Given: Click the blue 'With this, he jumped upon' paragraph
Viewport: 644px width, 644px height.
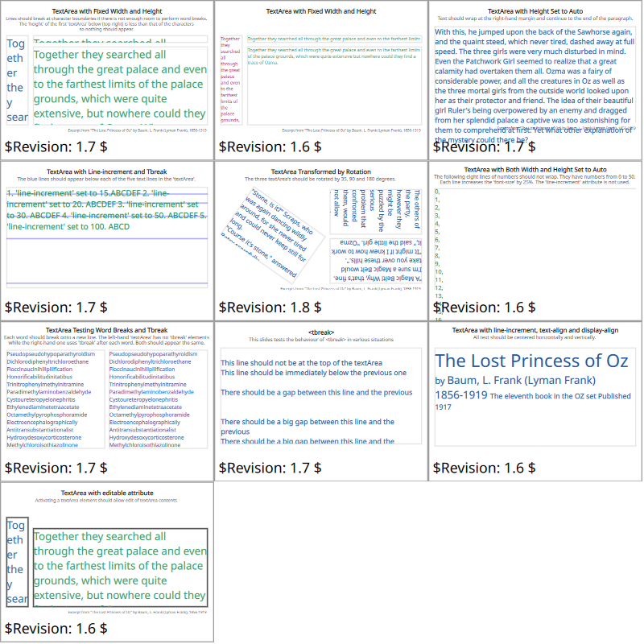Looking at the screenshot, I should coord(534,80).
